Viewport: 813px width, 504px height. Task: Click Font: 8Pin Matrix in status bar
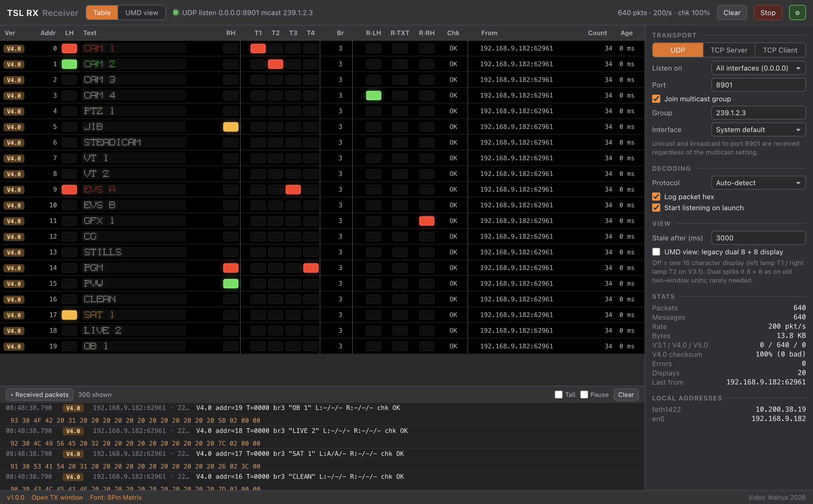tap(116, 497)
